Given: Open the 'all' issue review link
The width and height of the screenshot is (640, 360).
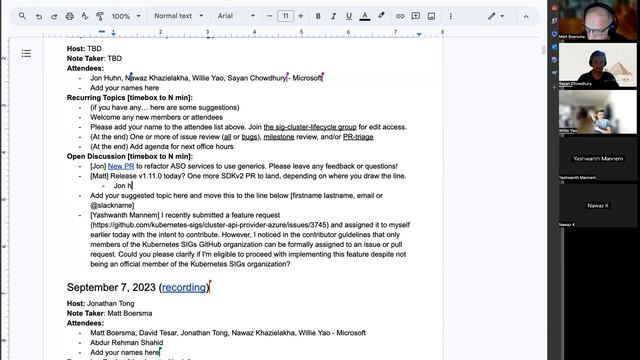Looking at the screenshot, I should pyautogui.click(x=227, y=137).
